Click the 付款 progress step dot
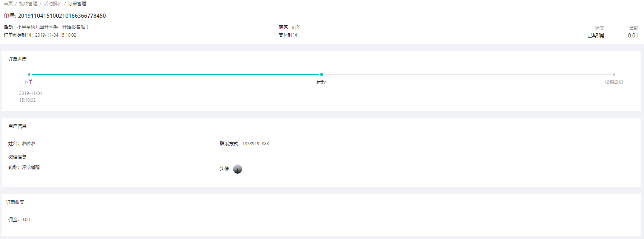 (321, 74)
